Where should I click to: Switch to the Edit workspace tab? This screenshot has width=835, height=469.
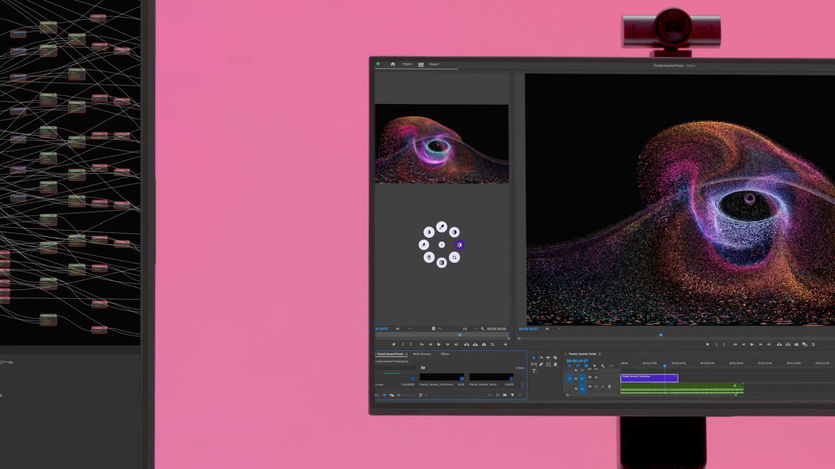point(421,64)
